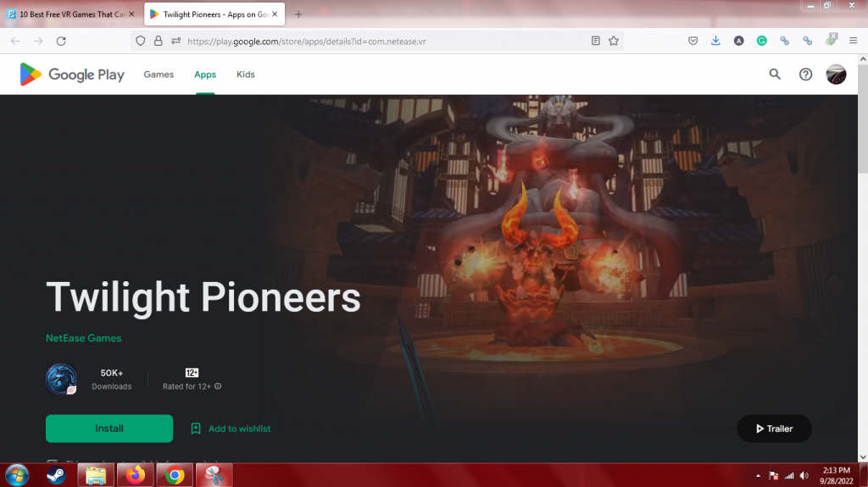
Task: Click the site security padlock icon
Action: click(159, 41)
